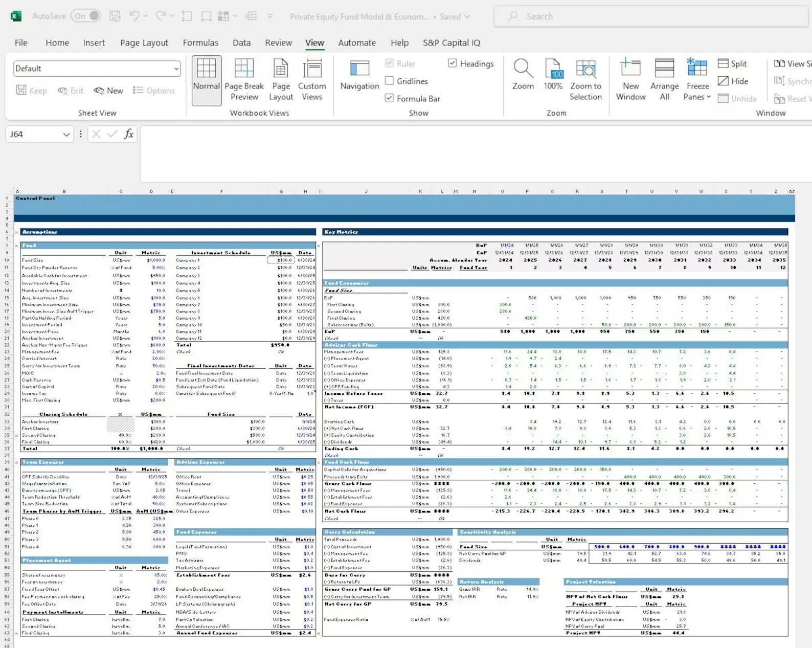The height and width of the screenshot is (648, 812).
Task: Click the Split button
Action: click(x=733, y=63)
